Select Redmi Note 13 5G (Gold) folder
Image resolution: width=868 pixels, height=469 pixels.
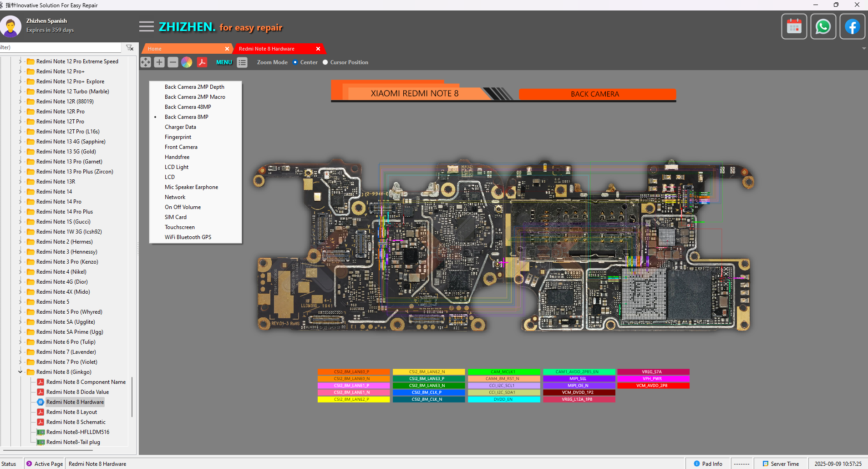(x=66, y=152)
